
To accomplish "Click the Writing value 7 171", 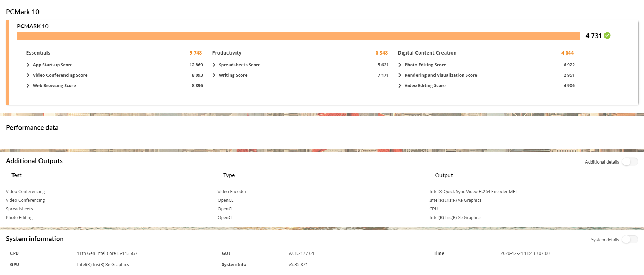I will (x=383, y=75).
